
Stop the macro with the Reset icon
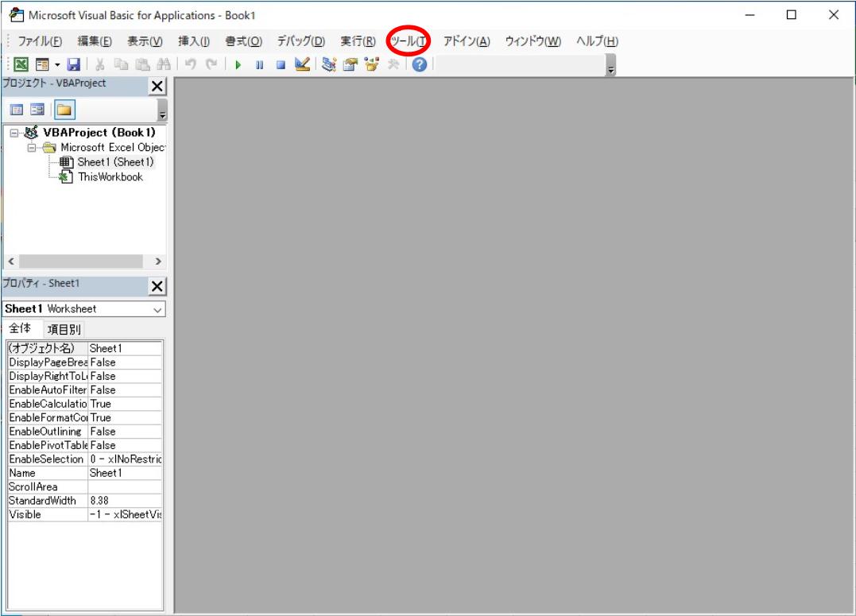pyautogui.click(x=280, y=66)
